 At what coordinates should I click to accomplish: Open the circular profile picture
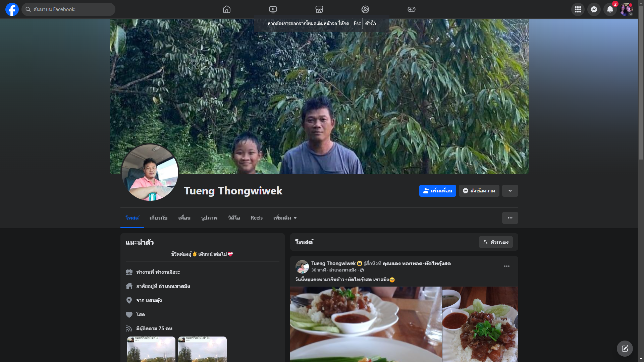[150, 173]
